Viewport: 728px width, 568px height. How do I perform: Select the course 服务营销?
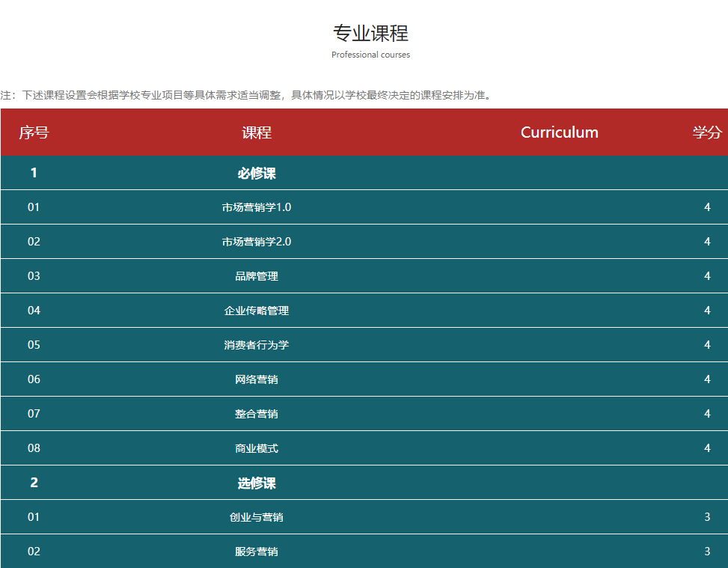pos(257,552)
